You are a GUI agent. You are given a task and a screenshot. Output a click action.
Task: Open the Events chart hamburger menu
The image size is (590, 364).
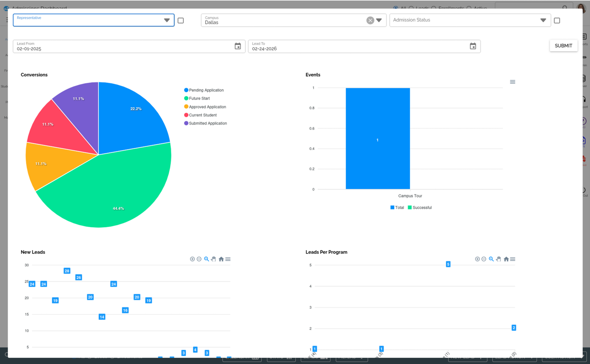513,81
